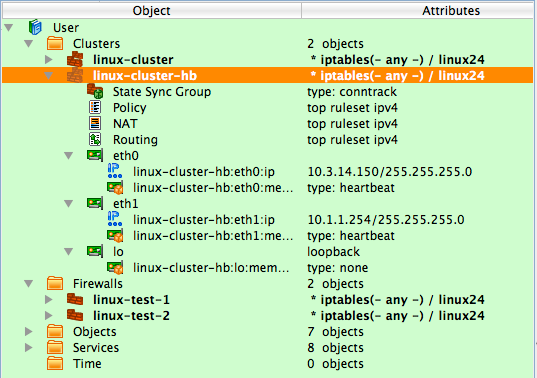Click the NAT ruleset icon
This screenshot has width=537, height=378.
(95, 123)
